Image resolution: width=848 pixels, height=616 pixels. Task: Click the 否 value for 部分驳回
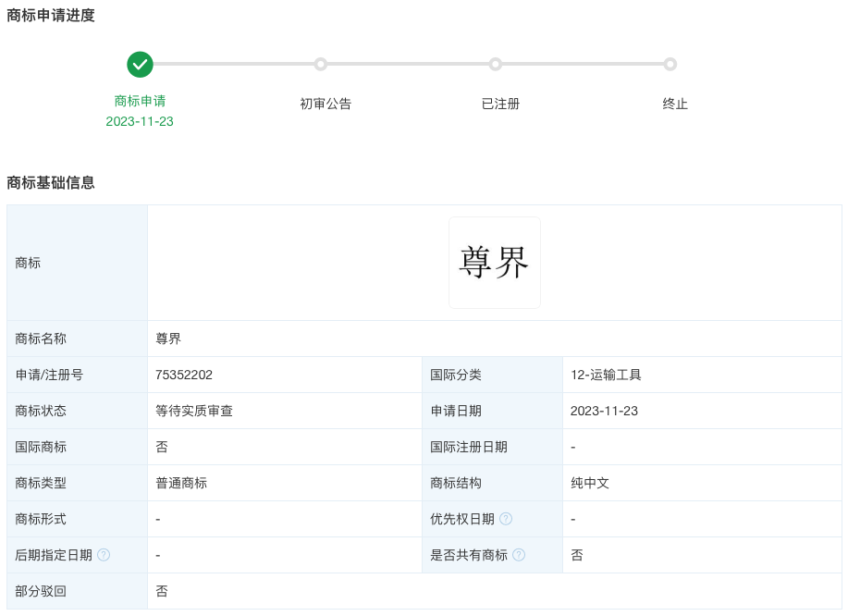(162, 591)
